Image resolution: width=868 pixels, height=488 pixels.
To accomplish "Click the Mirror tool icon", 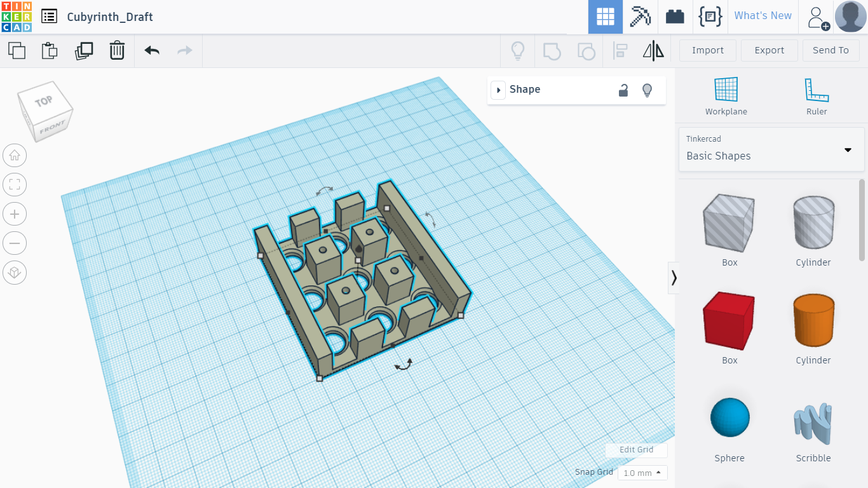I will [653, 50].
